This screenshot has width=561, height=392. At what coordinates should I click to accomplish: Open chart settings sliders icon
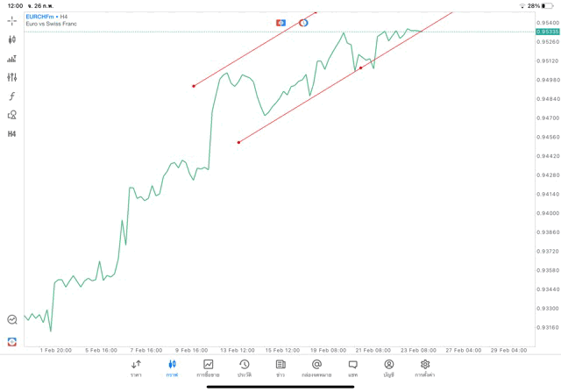tap(12, 77)
